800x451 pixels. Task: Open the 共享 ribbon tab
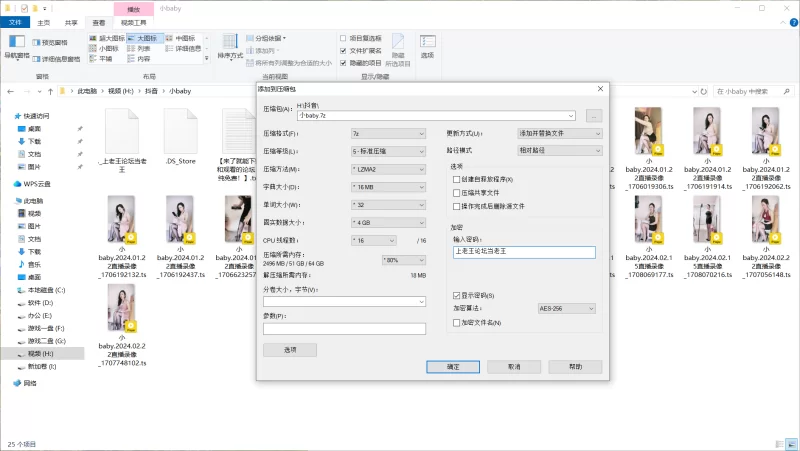coord(71,21)
